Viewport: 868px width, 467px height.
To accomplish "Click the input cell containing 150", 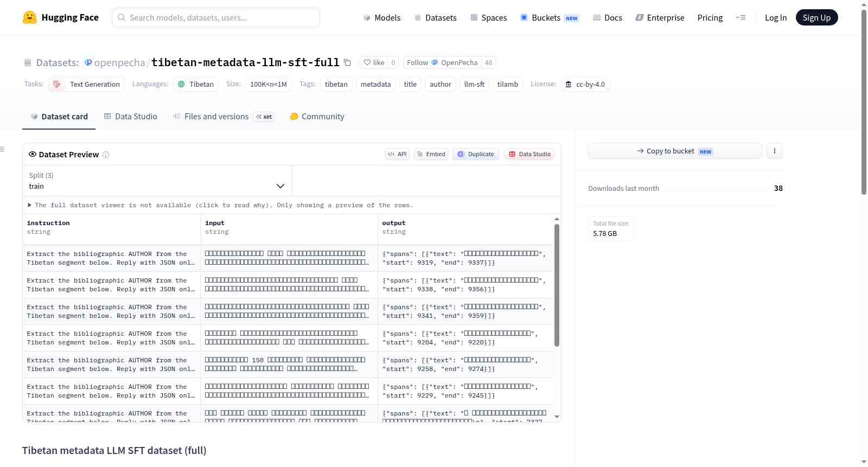I will (x=289, y=364).
